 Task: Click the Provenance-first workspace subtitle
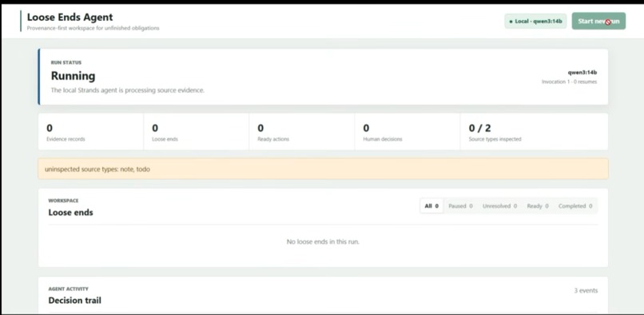[x=93, y=28]
